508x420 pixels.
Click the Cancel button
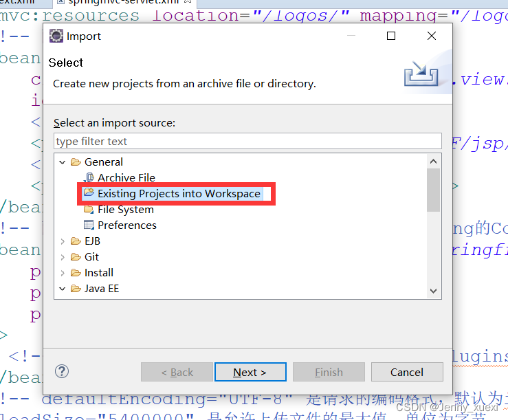407,372
